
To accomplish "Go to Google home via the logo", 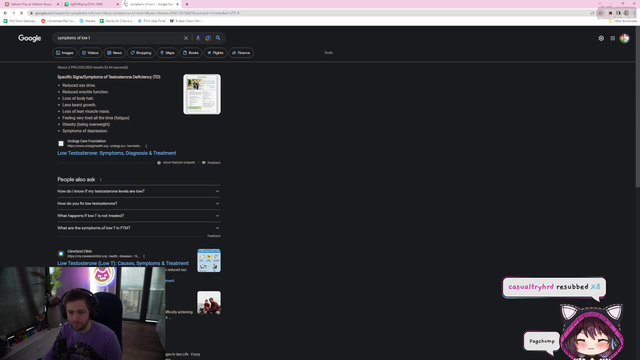I will click(29, 38).
